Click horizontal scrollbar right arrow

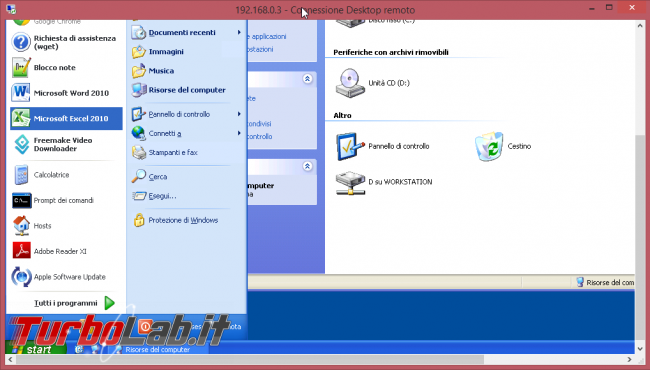tap(630, 360)
